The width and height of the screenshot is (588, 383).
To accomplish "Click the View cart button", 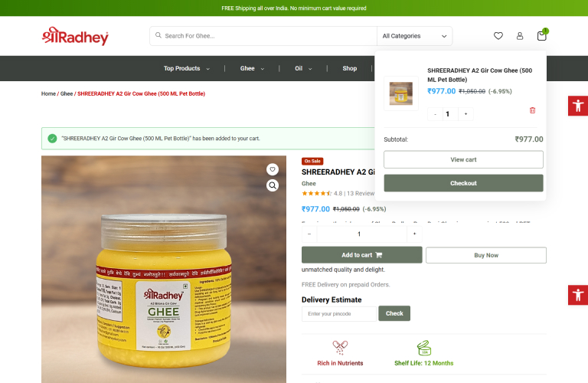I will tap(463, 159).
